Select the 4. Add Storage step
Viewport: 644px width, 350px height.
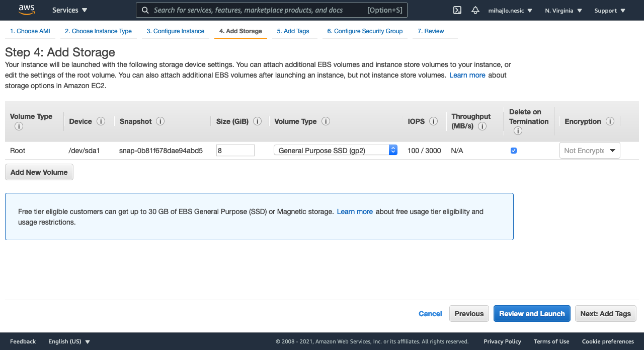click(240, 31)
